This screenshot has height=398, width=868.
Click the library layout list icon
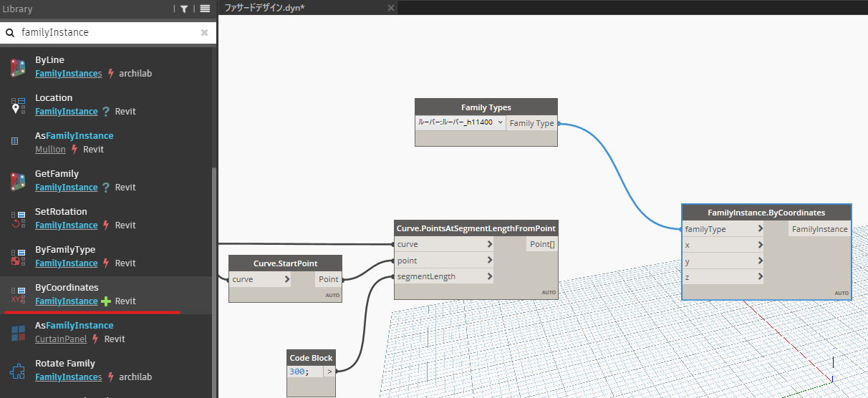pos(205,9)
